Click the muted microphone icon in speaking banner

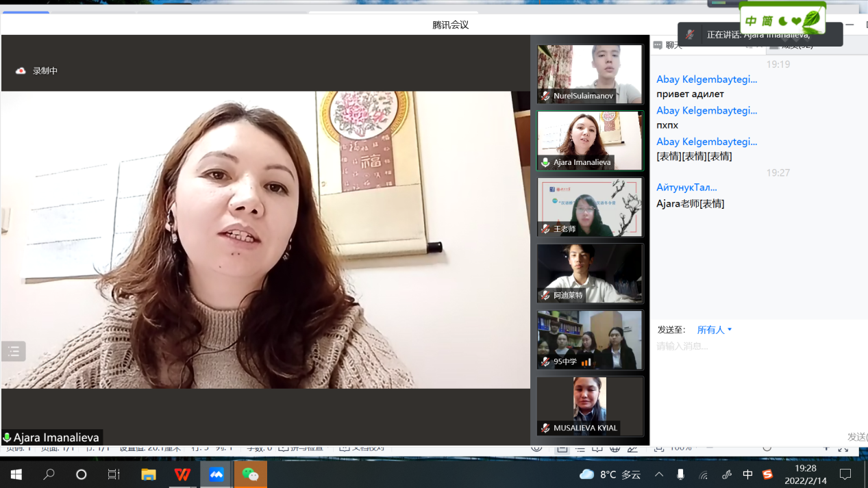[691, 35]
